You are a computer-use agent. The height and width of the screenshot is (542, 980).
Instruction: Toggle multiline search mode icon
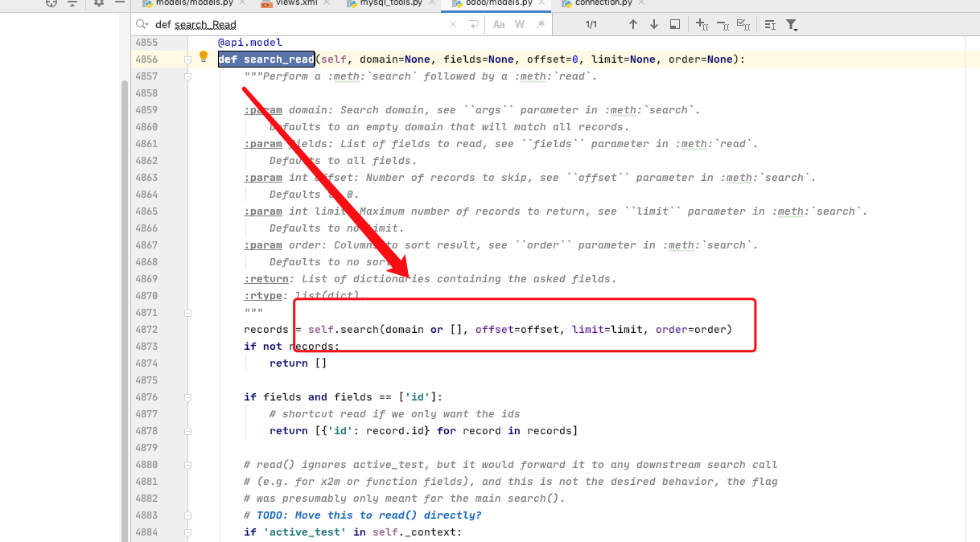tap(771, 25)
